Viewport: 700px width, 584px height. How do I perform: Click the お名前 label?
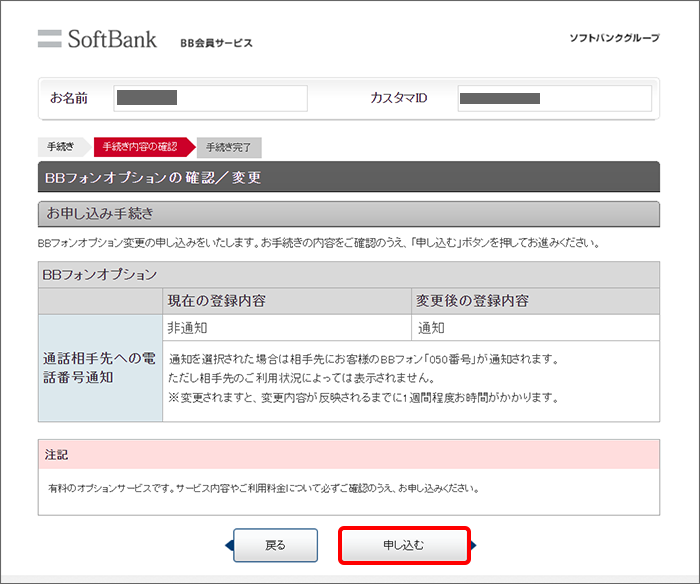pyautogui.click(x=69, y=98)
